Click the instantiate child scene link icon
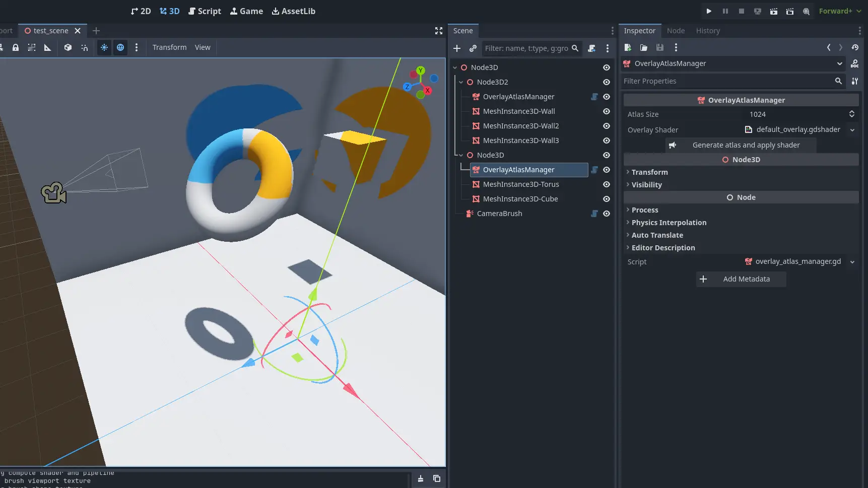This screenshot has height=488, width=868. [473, 48]
